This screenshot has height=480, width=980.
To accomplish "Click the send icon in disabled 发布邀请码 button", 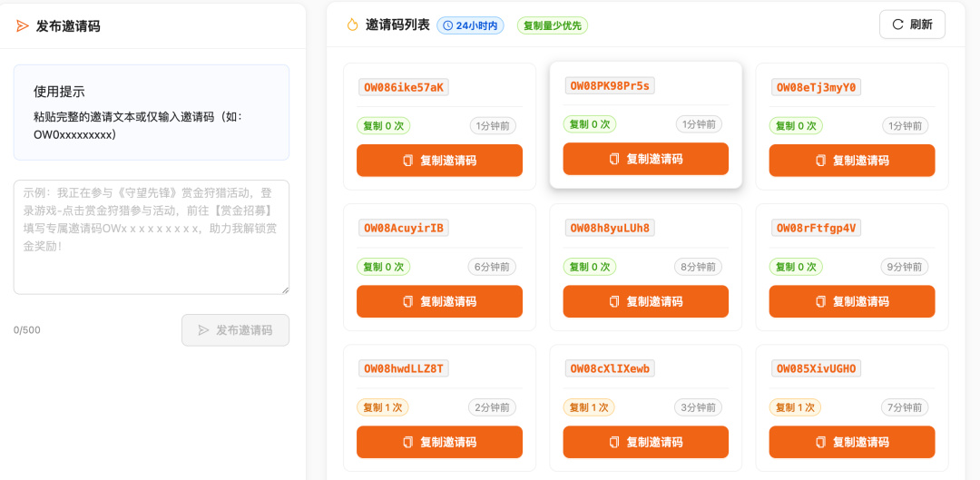I will click(203, 330).
